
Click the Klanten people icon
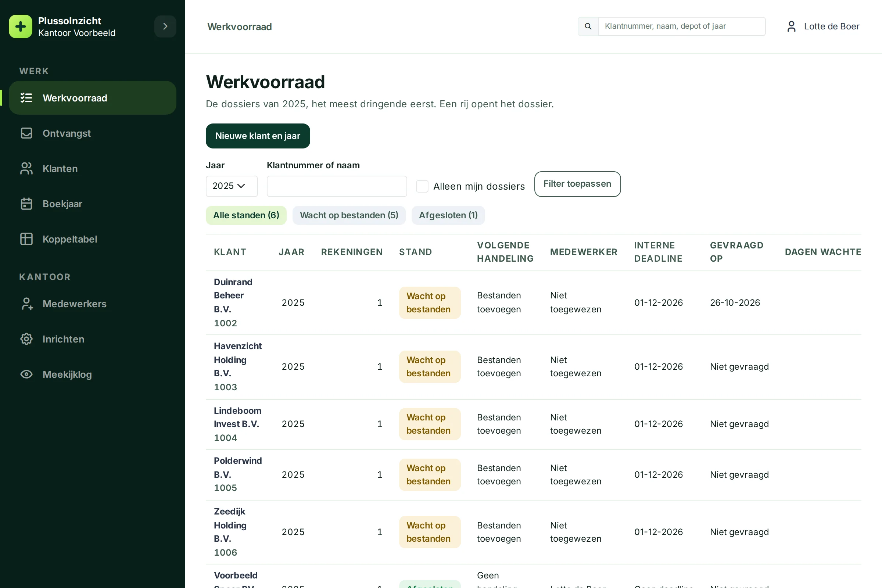[26, 168]
